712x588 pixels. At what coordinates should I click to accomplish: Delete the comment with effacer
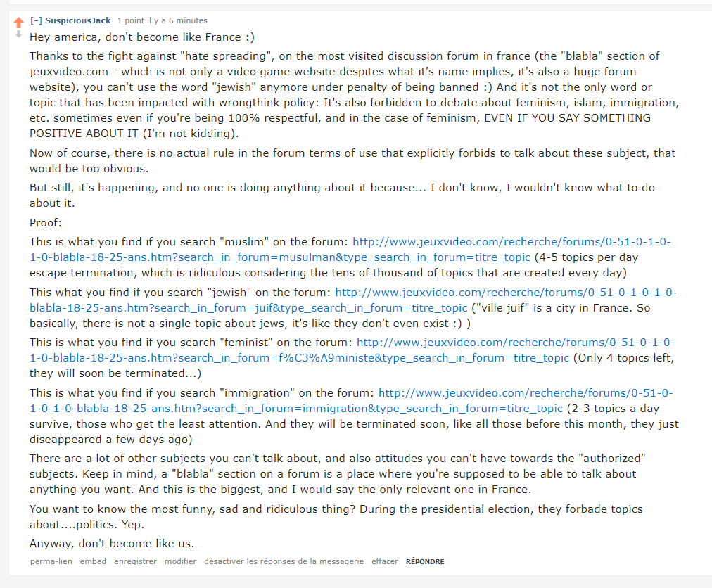point(385,561)
